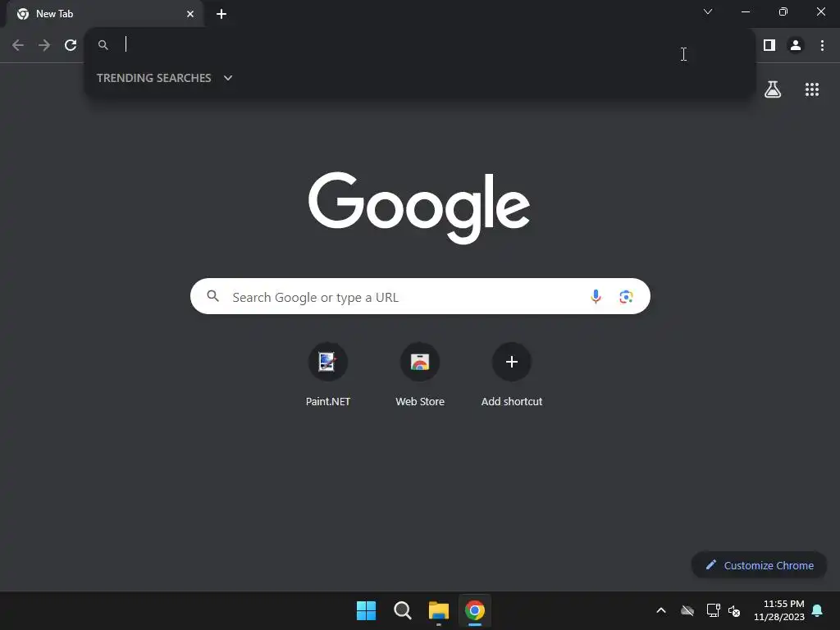Minimize the Chrome window
The width and height of the screenshot is (840, 630).
click(745, 11)
